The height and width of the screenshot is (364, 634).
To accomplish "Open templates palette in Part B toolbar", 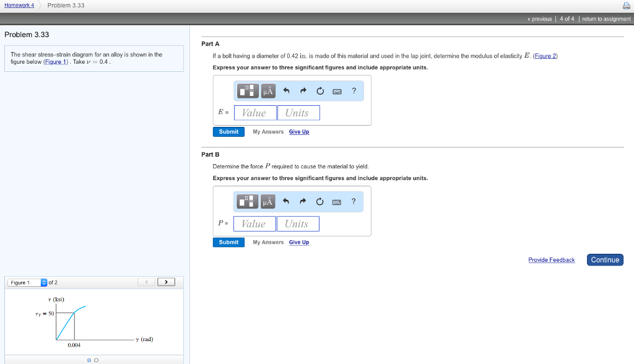I will click(x=247, y=201).
